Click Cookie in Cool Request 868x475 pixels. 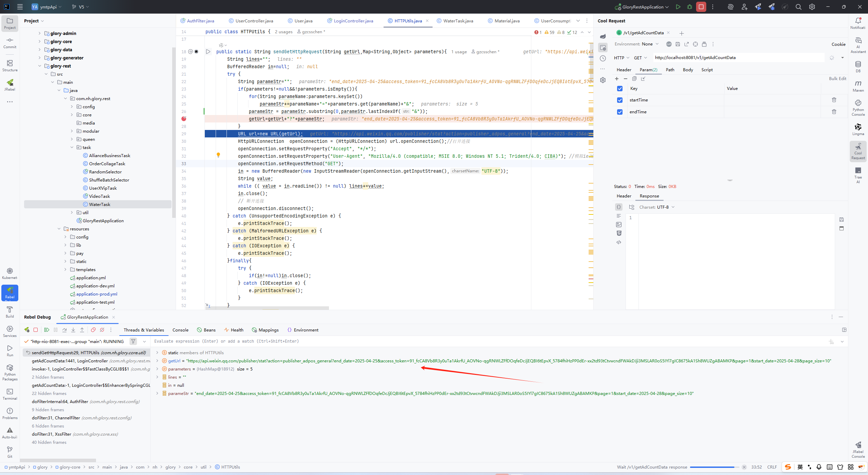838,44
